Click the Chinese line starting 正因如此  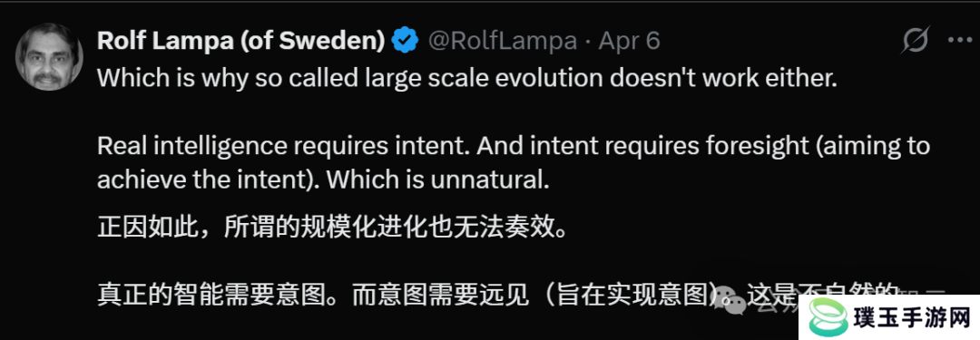tap(332, 228)
